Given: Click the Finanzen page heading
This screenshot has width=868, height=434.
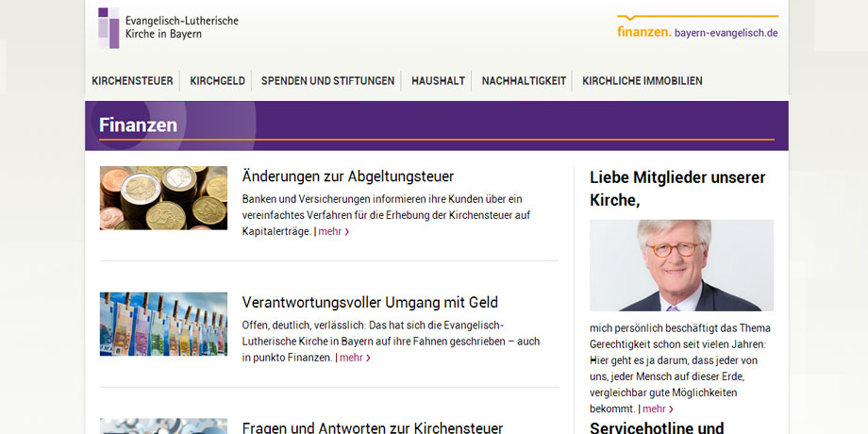Looking at the screenshot, I should tap(139, 125).
